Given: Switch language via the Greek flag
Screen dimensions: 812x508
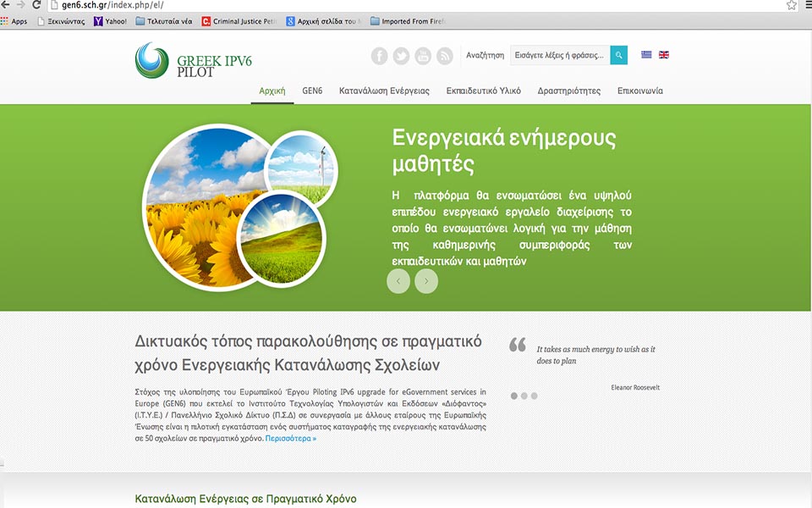Looking at the screenshot, I should click(x=647, y=55).
